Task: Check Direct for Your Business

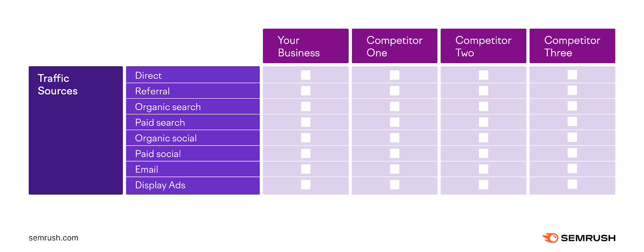Action: pyautogui.click(x=306, y=75)
